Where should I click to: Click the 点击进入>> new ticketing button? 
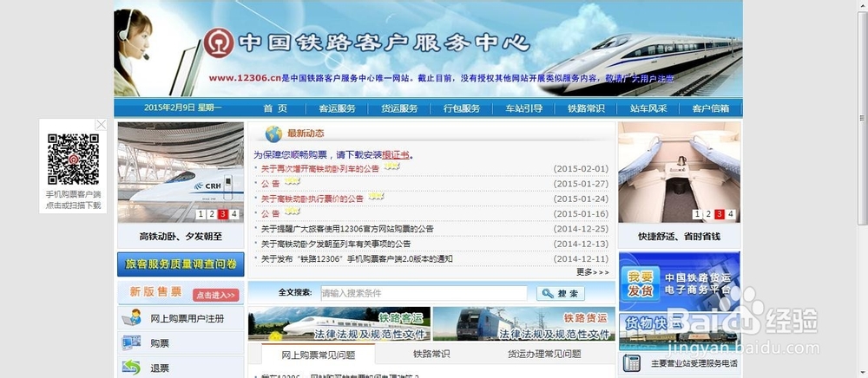[216, 295]
